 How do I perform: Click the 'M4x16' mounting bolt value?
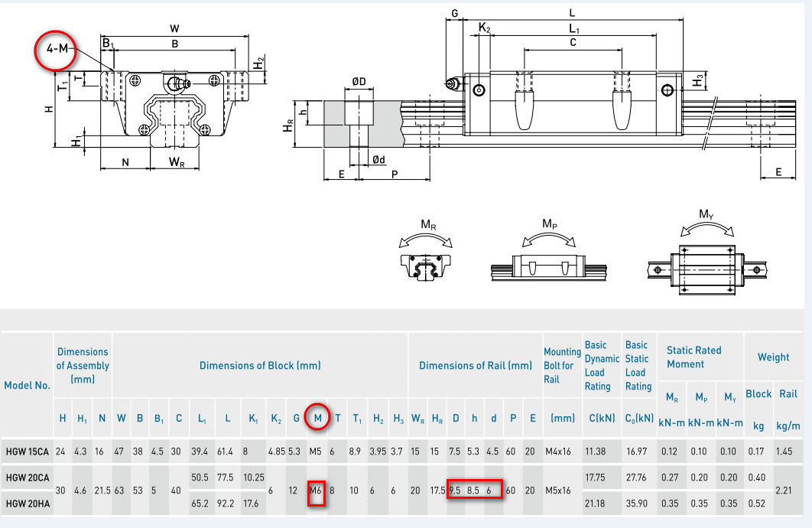[x=557, y=451]
